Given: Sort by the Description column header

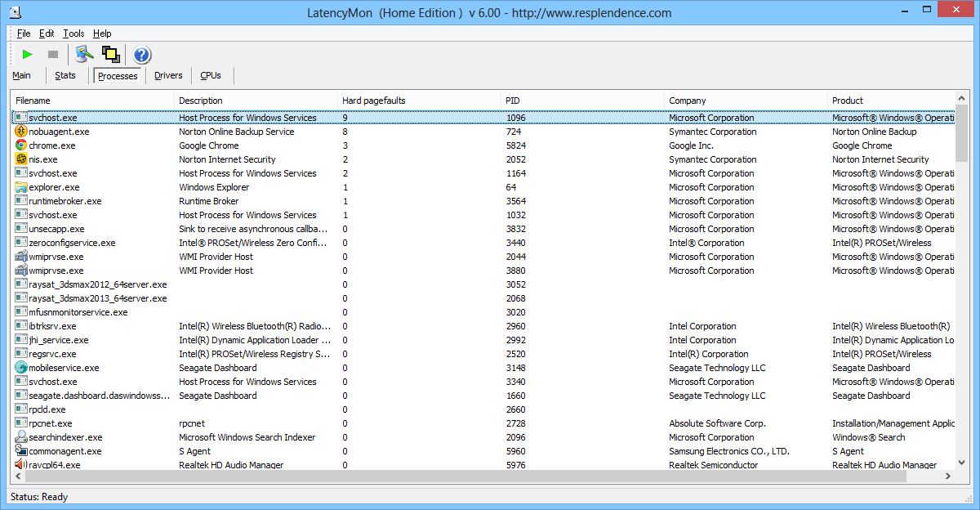Looking at the screenshot, I should point(256,101).
